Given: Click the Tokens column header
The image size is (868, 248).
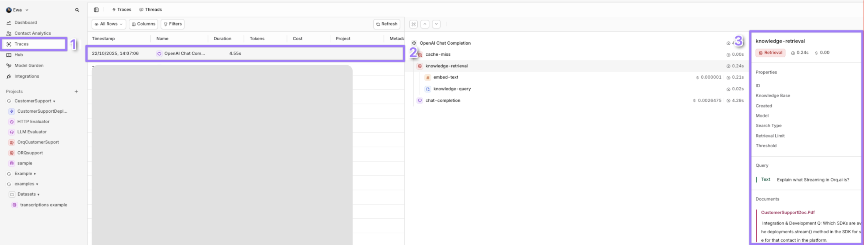Looking at the screenshot, I should 257,39.
